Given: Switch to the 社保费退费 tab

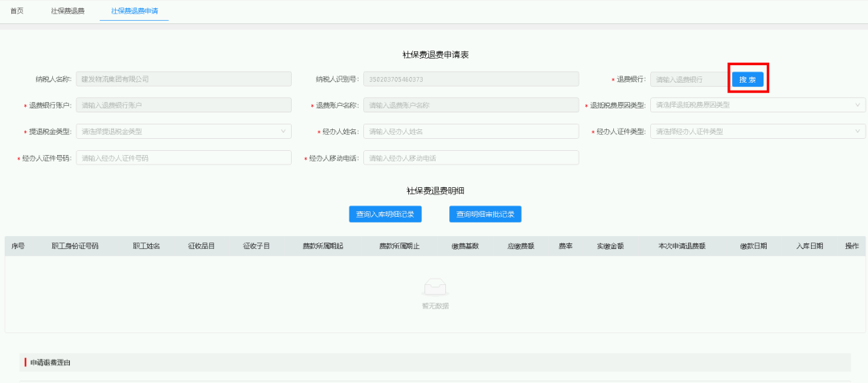Looking at the screenshot, I should coord(68,11).
